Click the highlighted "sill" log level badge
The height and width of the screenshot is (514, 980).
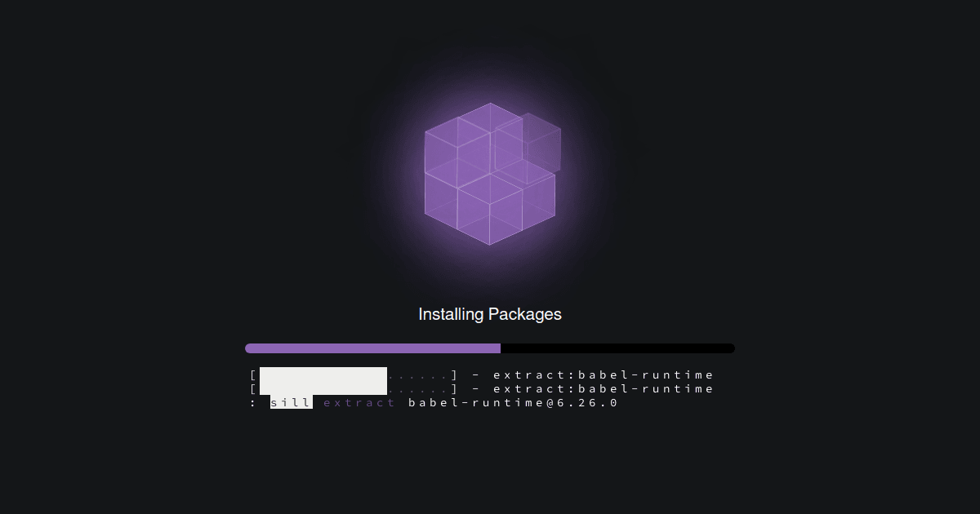tap(292, 402)
